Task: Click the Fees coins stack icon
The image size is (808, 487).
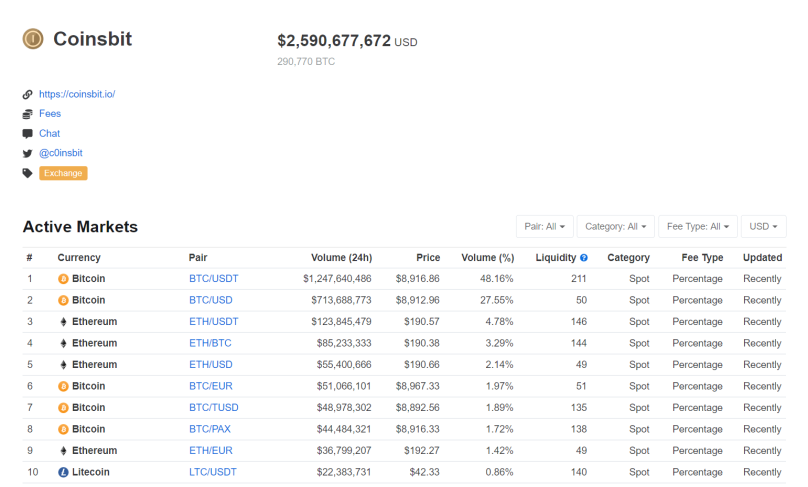Action: (x=27, y=114)
